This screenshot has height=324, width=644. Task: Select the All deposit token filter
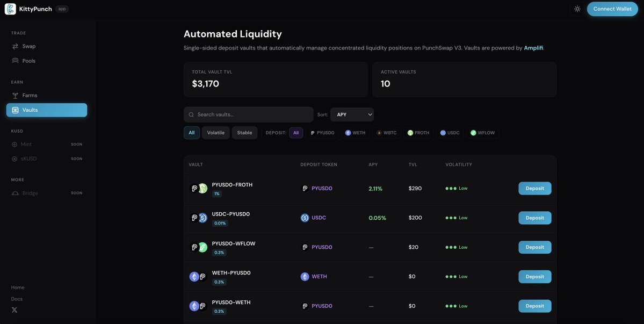(x=296, y=133)
